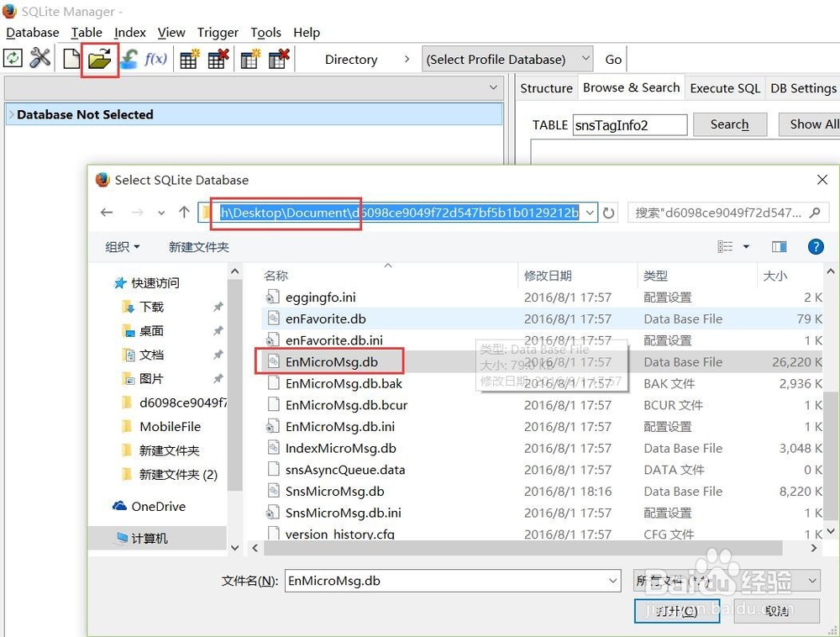
Task: Open MobileFile folder in sidebar
Action: (x=161, y=426)
